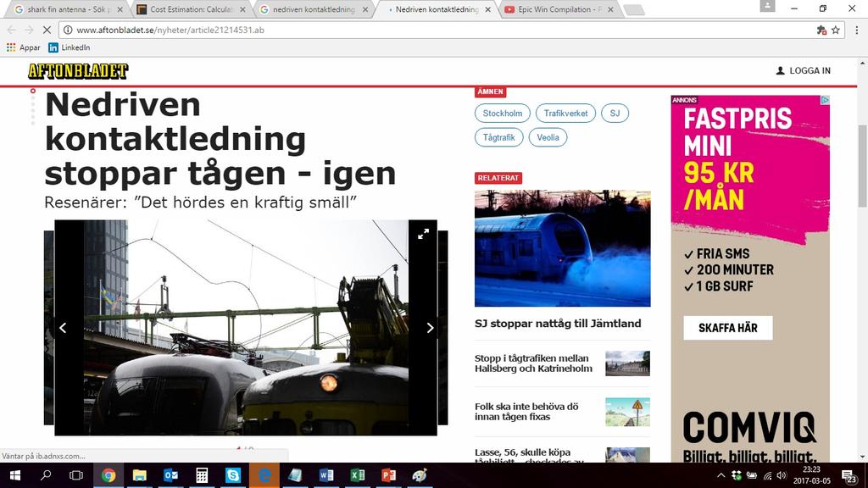The image size is (868, 488).
Task: Open Microsoft Edge from the taskbar
Action: coord(264,475)
